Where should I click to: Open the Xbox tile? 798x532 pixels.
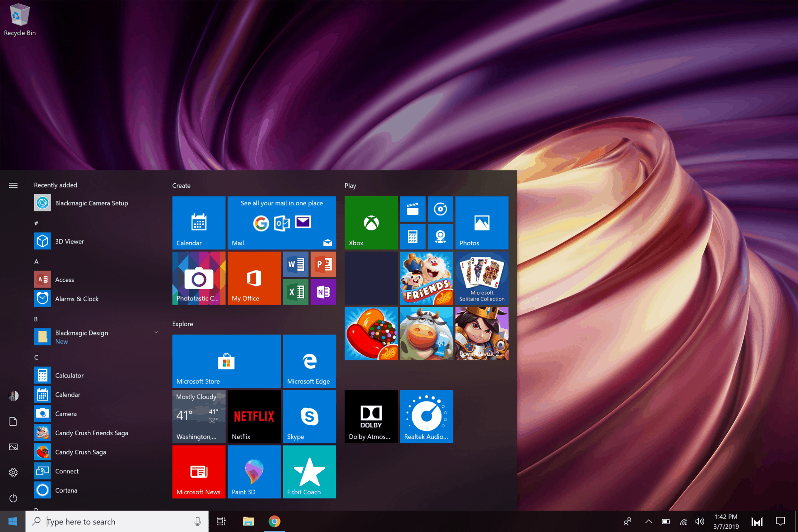point(371,223)
